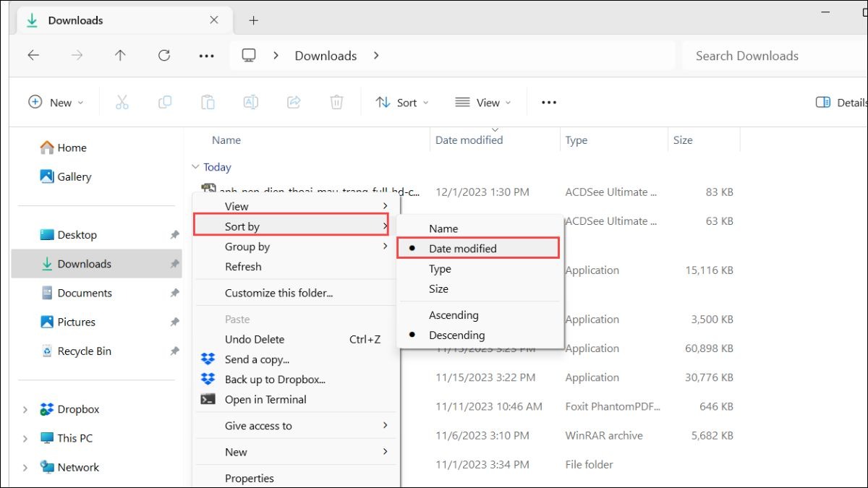Toggle the Details pane button
Image resolution: width=868 pixels, height=488 pixels.
pyautogui.click(x=841, y=103)
